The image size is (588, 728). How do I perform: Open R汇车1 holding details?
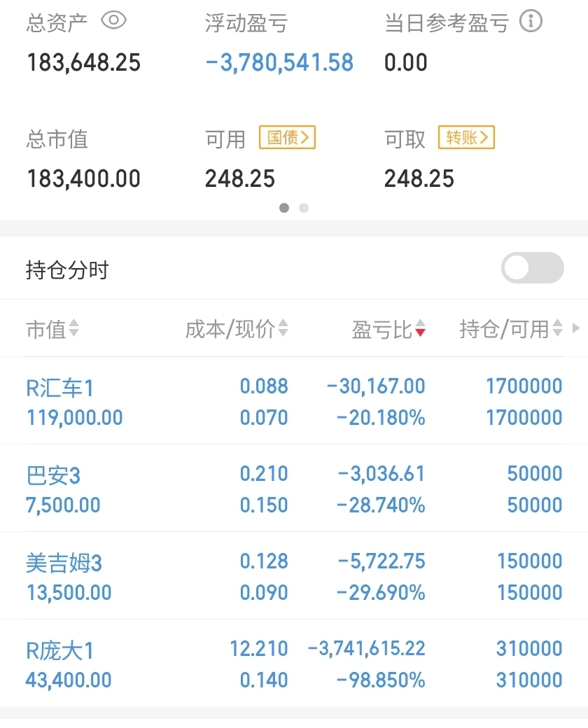(x=294, y=401)
